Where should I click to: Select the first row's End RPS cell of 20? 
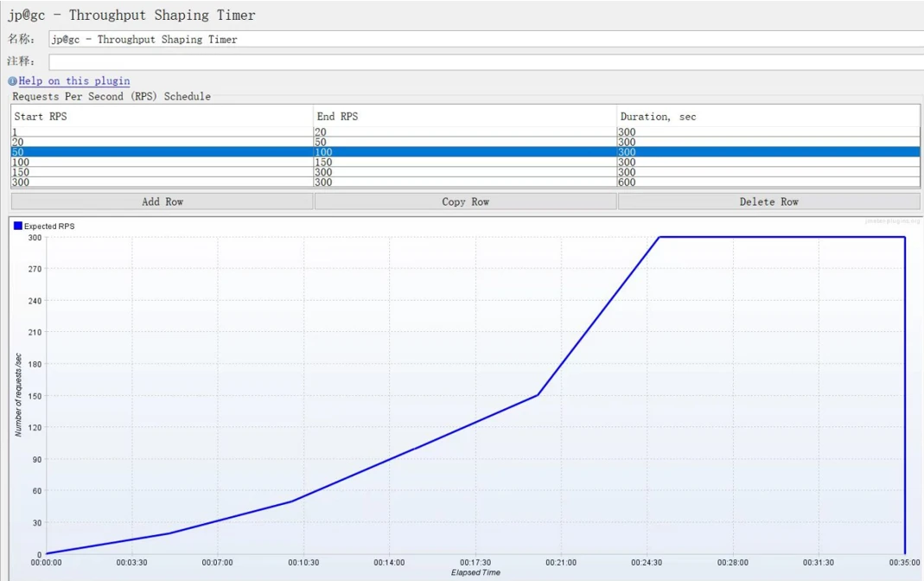[x=465, y=132]
